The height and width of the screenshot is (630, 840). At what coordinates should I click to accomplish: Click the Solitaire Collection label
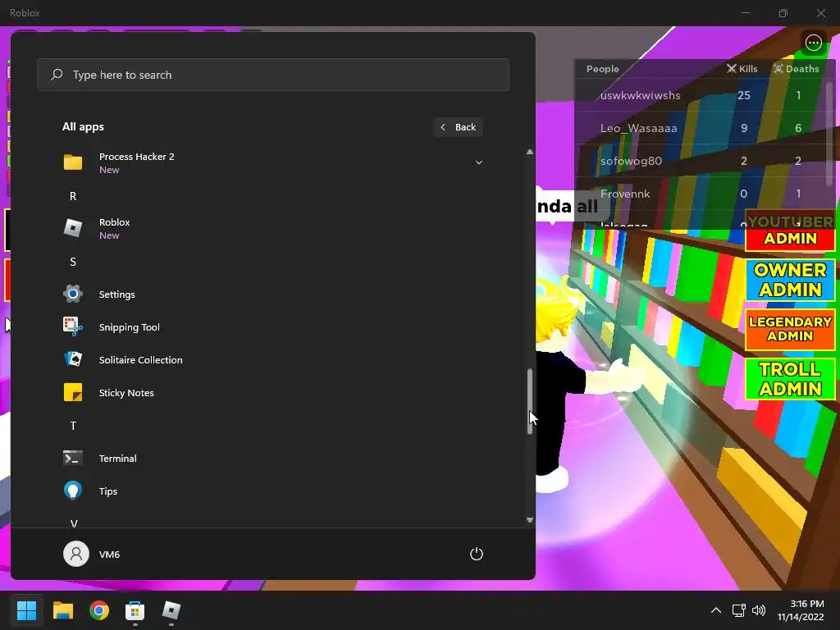[140, 360]
